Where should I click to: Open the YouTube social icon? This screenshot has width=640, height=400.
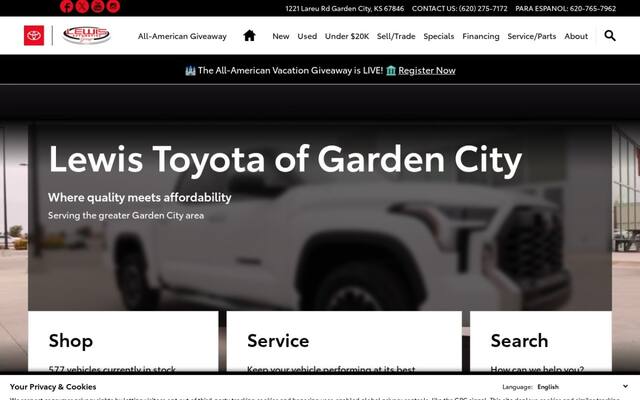point(98,6)
